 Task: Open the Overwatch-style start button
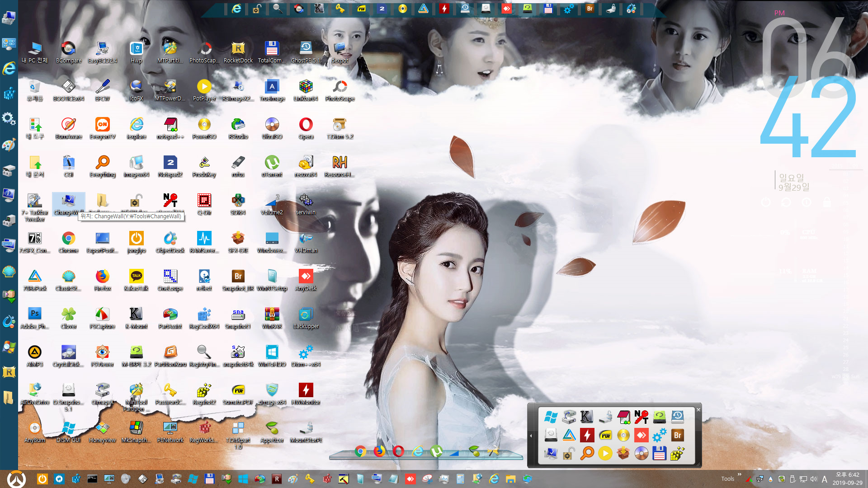[x=17, y=479]
